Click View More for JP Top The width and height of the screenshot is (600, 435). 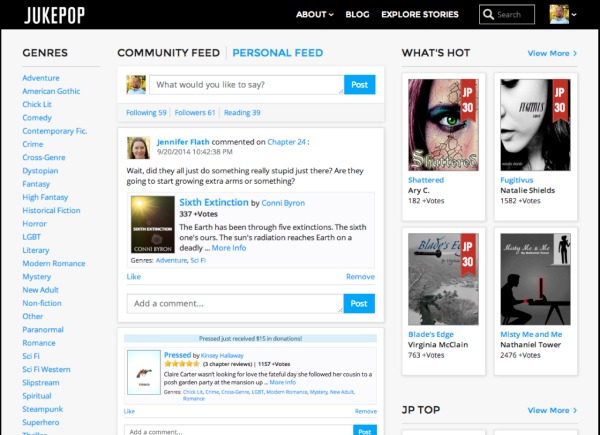coord(552,410)
